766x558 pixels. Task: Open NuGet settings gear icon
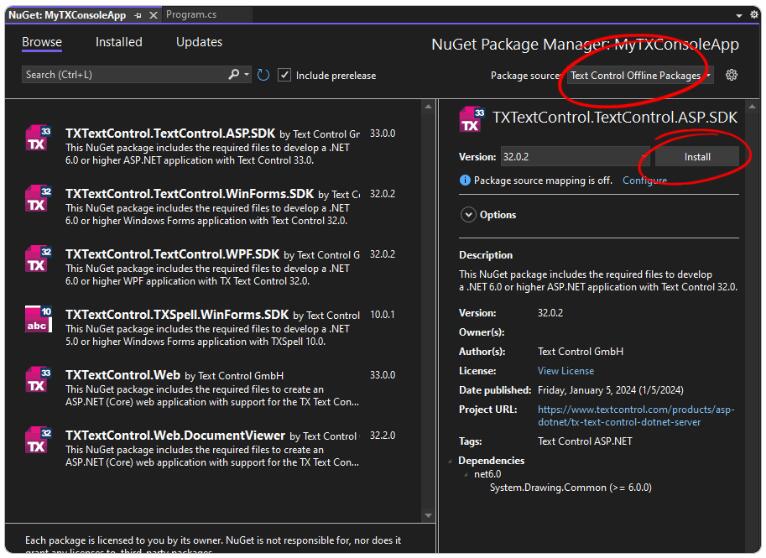pyautogui.click(x=731, y=75)
